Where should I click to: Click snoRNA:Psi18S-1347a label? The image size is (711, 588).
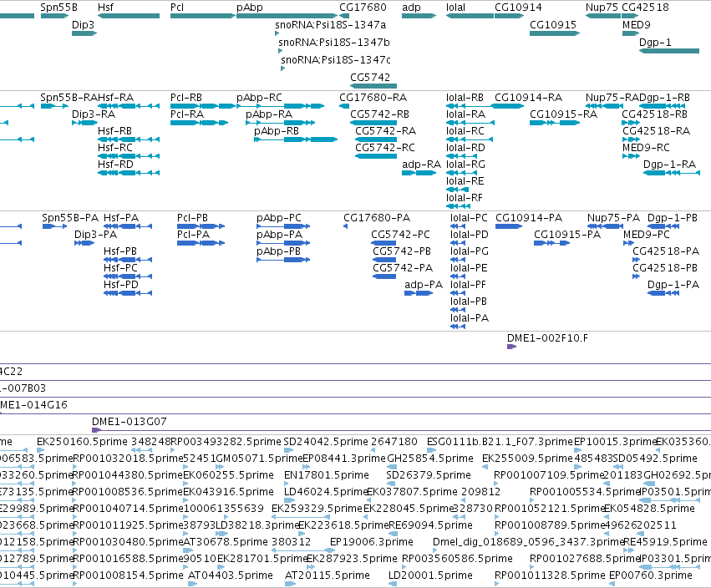[331, 25]
